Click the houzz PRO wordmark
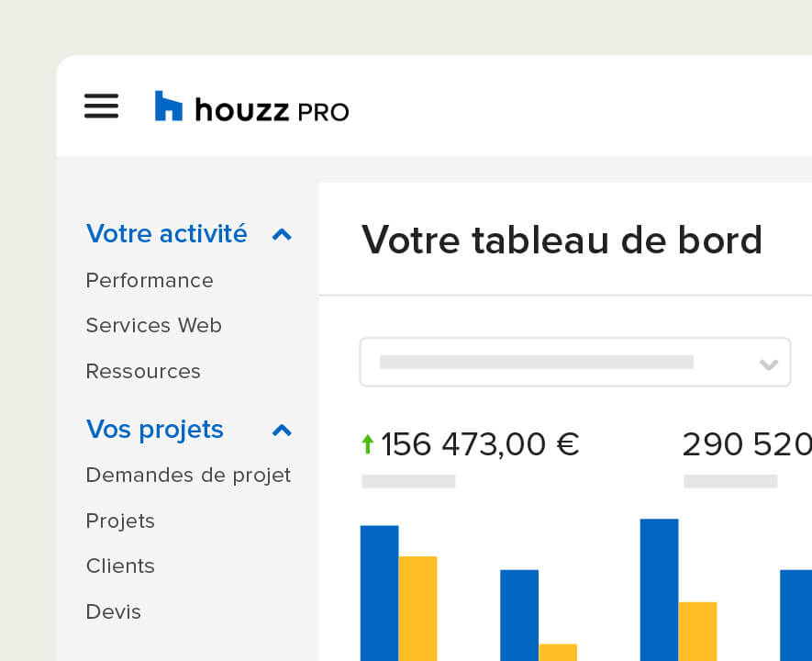Screen dimensions: 812x661 (272, 110)
